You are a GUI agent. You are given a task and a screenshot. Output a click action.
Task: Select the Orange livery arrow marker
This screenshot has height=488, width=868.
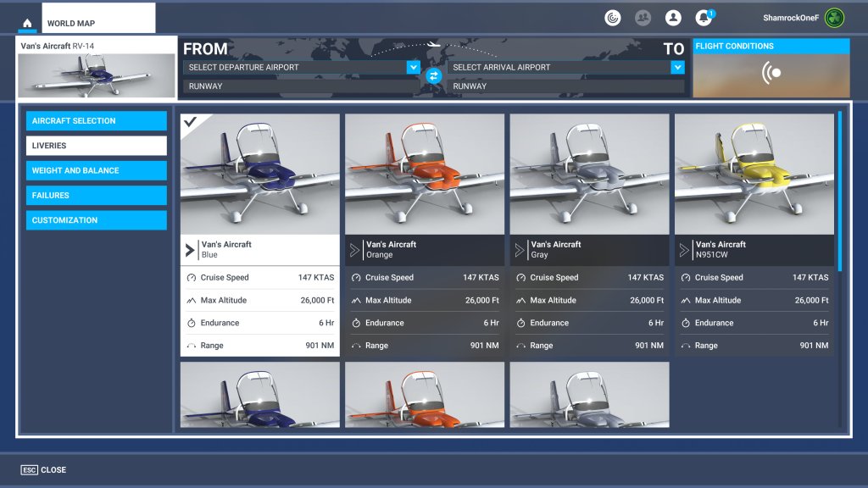pos(354,250)
